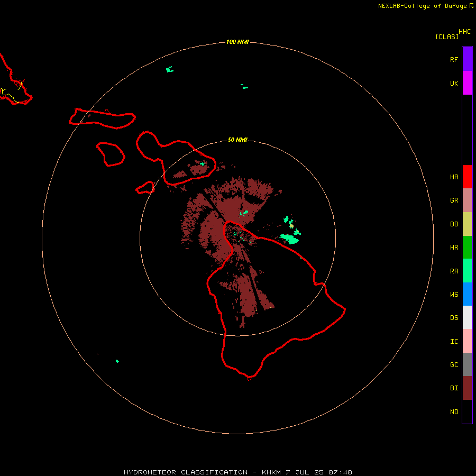476x476 pixels.
Task: Select the BD yellow legend block
Action: tap(467, 224)
